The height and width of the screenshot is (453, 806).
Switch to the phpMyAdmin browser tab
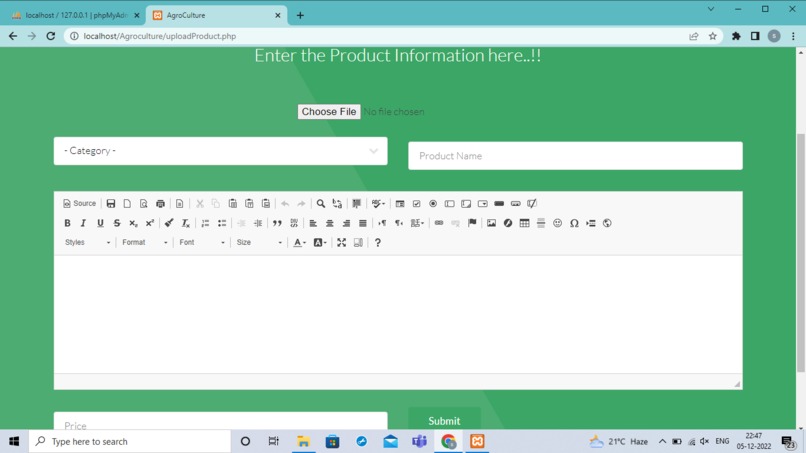click(x=76, y=15)
